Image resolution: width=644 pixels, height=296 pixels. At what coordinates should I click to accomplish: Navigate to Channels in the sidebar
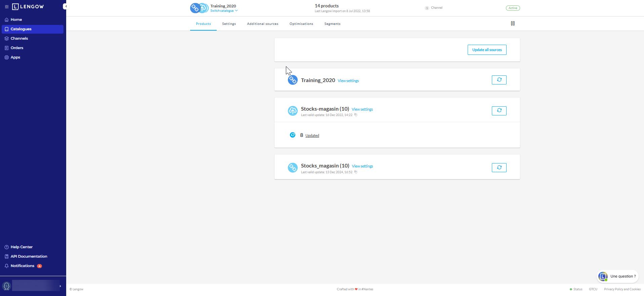point(19,38)
